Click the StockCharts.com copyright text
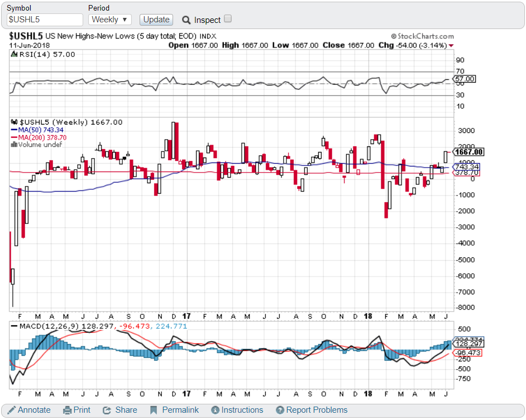526x420 pixels. 422,36
